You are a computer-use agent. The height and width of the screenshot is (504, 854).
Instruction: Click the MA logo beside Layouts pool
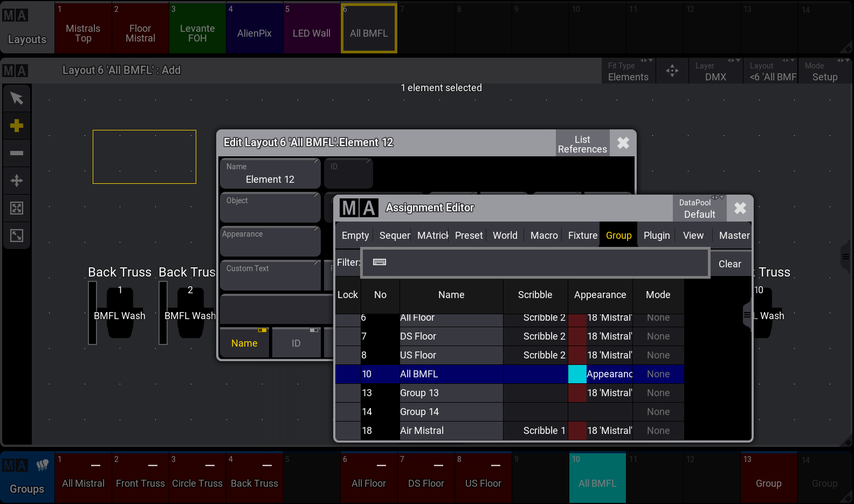pos(15,16)
